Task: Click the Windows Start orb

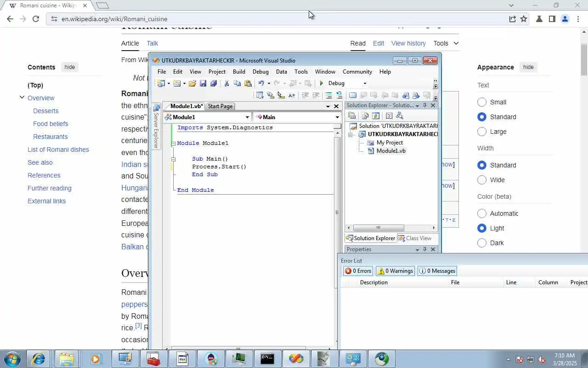Action: (x=12, y=359)
